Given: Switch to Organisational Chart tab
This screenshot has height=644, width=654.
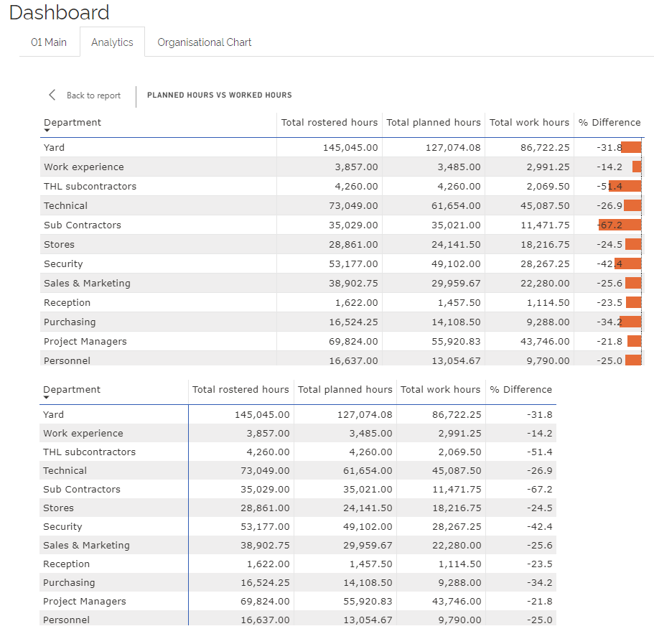Looking at the screenshot, I should [x=205, y=42].
